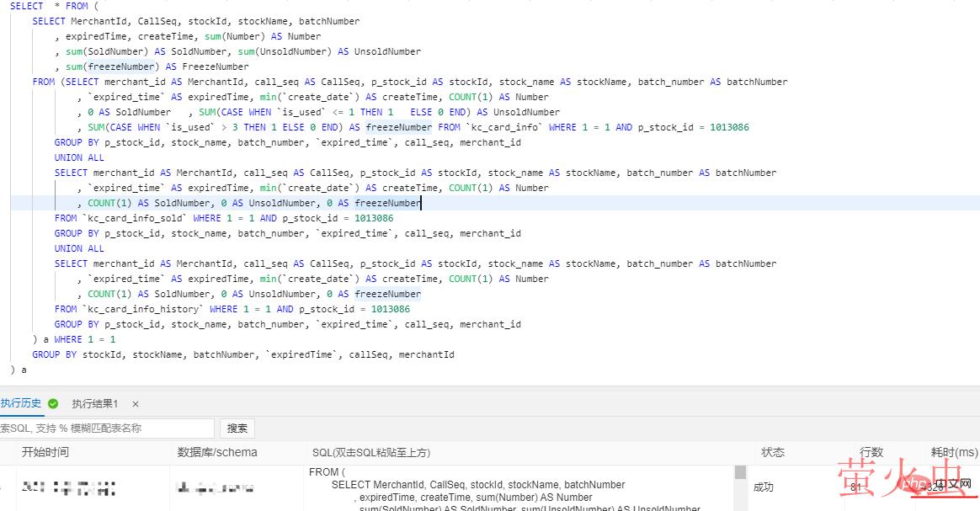Click the WHERE 1 = 1 subquery alias line
Viewport: 980px width, 511px height.
(74, 339)
